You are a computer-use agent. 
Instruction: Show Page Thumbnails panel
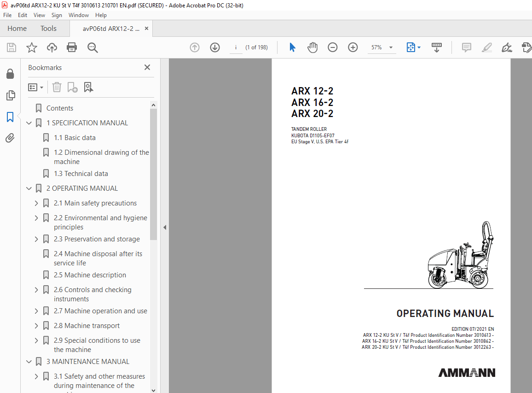point(11,95)
